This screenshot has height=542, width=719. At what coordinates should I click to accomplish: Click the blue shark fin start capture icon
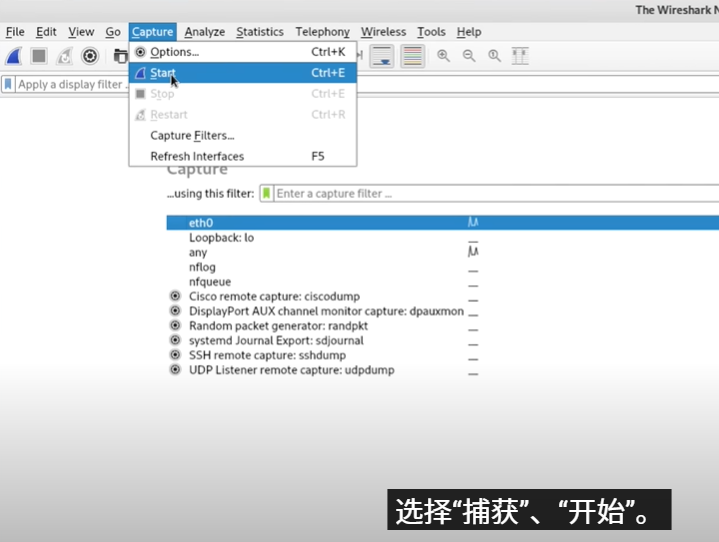click(14, 56)
